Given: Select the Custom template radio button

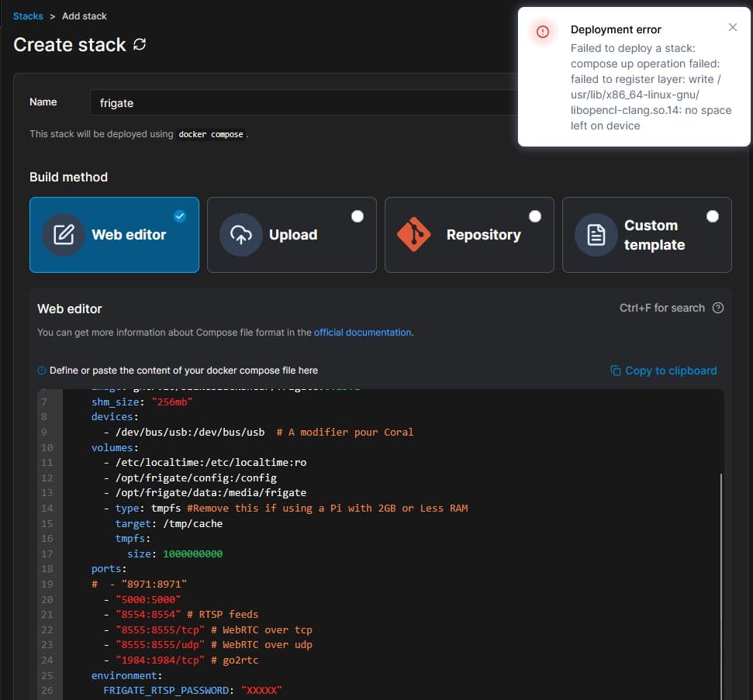Looking at the screenshot, I should (x=713, y=216).
